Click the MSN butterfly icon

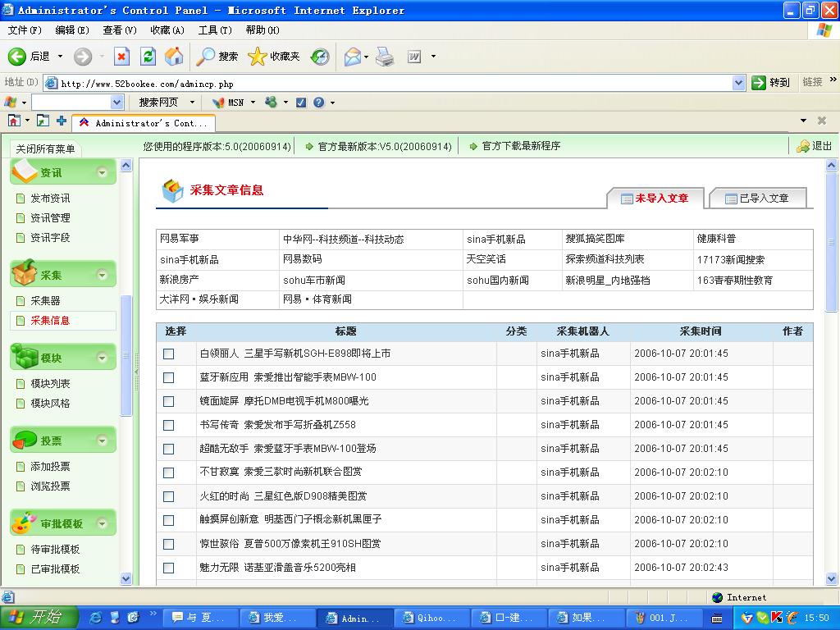[x=218, y=103]
